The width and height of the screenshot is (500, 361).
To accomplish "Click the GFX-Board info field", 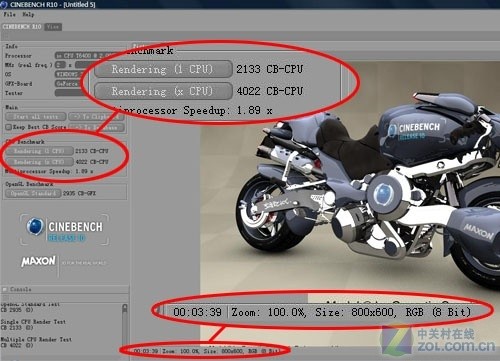I will [67, 83].
